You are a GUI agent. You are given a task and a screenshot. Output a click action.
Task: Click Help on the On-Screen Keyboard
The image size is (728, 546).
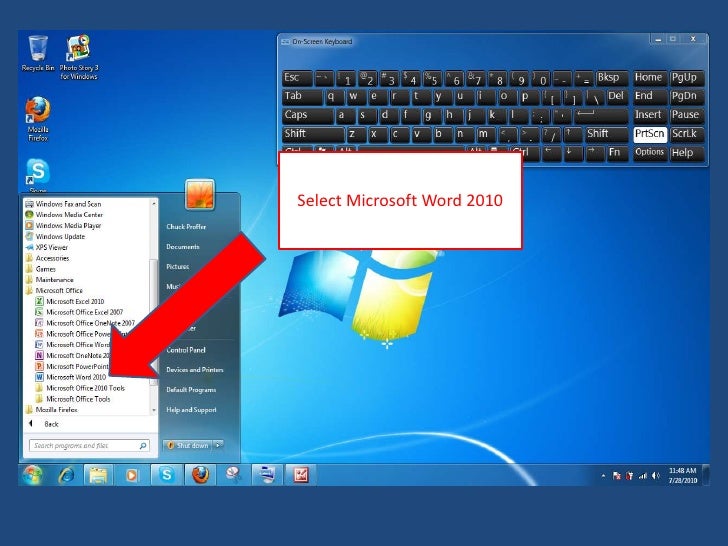[x=687, y=153]
